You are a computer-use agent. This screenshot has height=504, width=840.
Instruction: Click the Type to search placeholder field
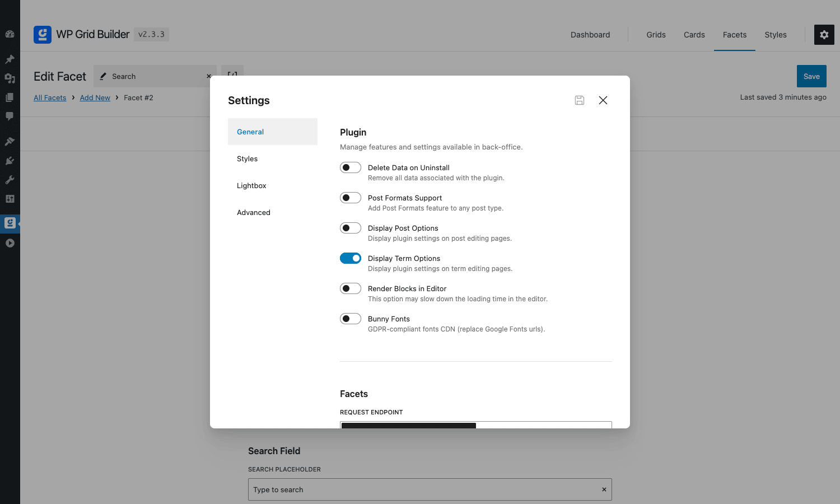pos(430,489)
